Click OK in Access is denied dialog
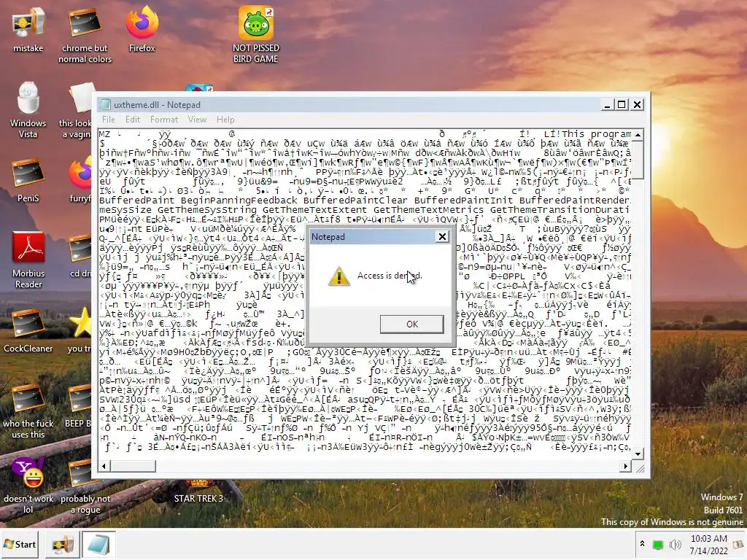 411,324
